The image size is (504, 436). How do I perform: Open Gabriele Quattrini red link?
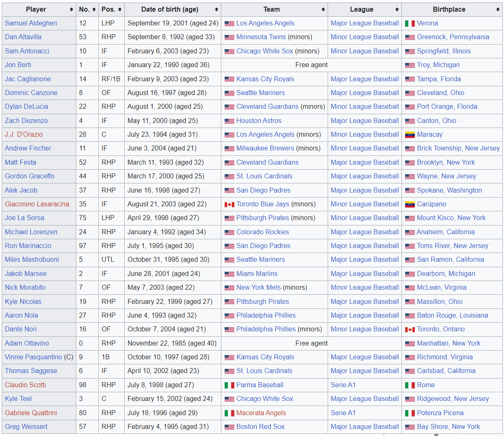[31, 413]
